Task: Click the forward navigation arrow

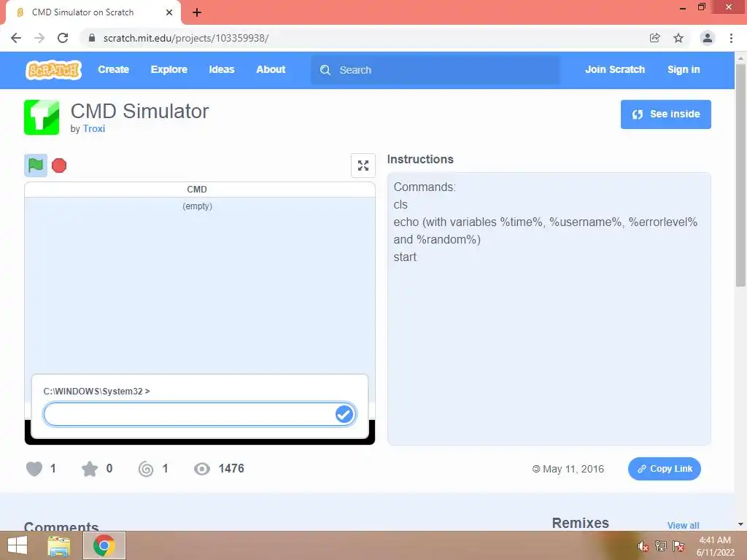Action: 39,38
